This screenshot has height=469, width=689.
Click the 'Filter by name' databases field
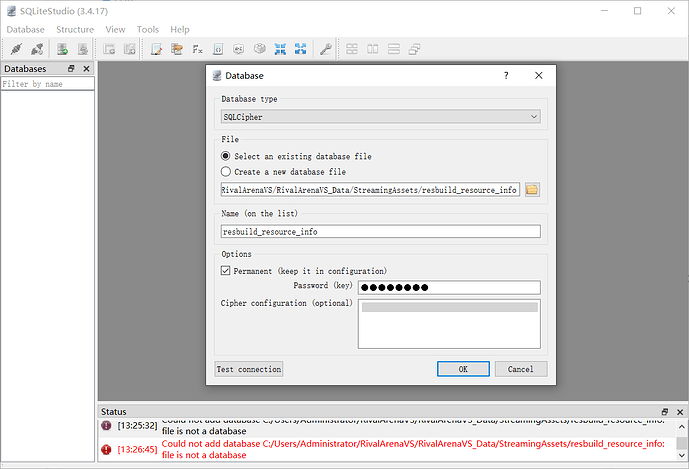[x=47, y=84]
